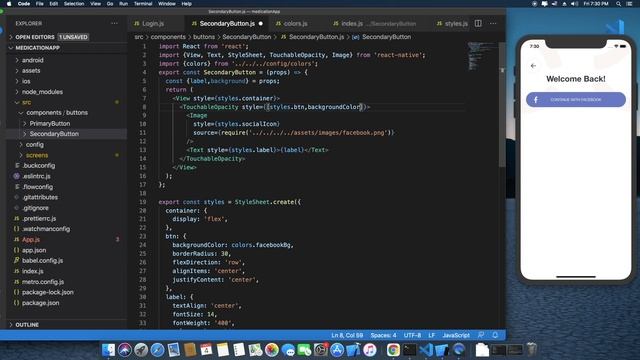Screen dimensions: 640x360
Task: Click the SecondaryButton folder breadcrumb
Action: [x=247, y=37]
